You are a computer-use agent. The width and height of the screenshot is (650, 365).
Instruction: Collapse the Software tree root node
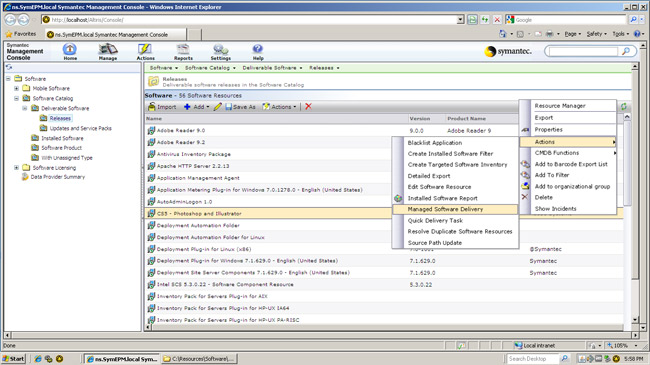pos(8,78)
